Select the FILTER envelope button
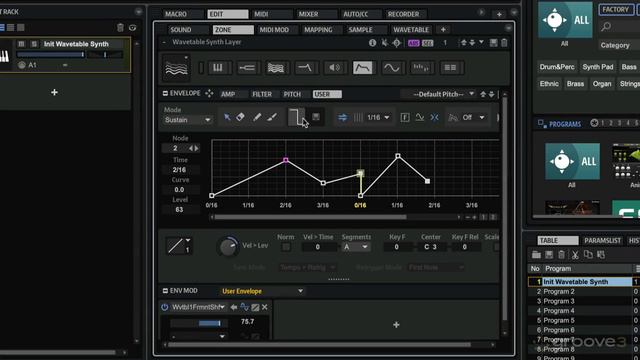Screen dimensions: 640x360 pos(262,94)
